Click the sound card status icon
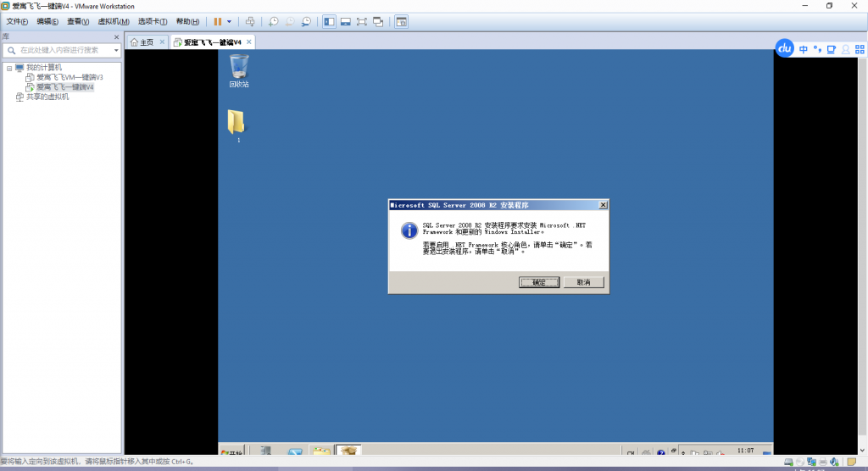 point(835,462)
